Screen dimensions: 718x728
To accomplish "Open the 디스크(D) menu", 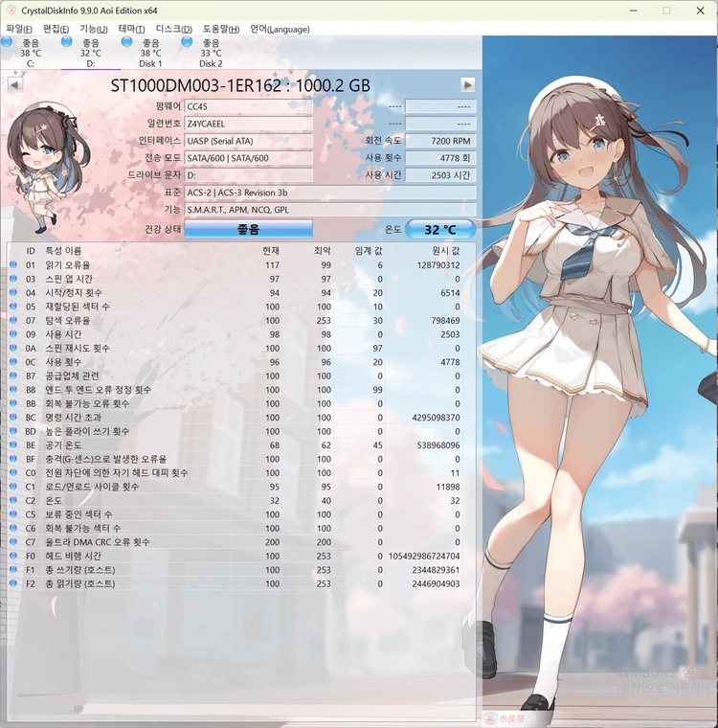I will (x=173, y=30).
